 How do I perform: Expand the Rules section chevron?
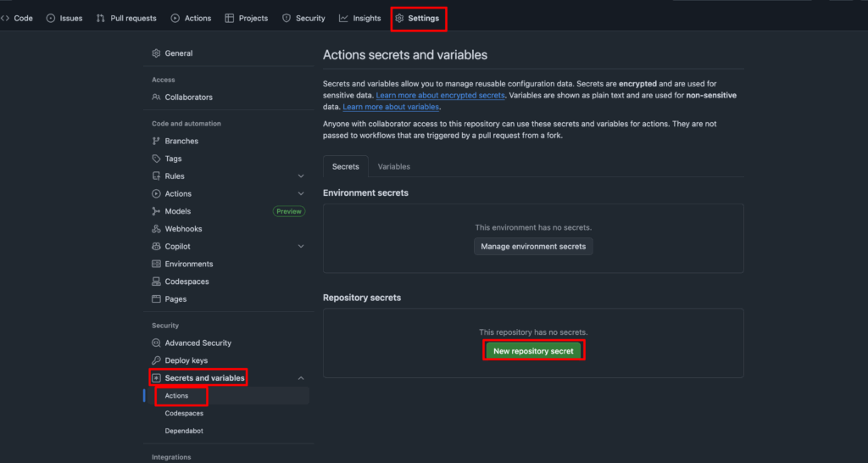click(301, 176)
